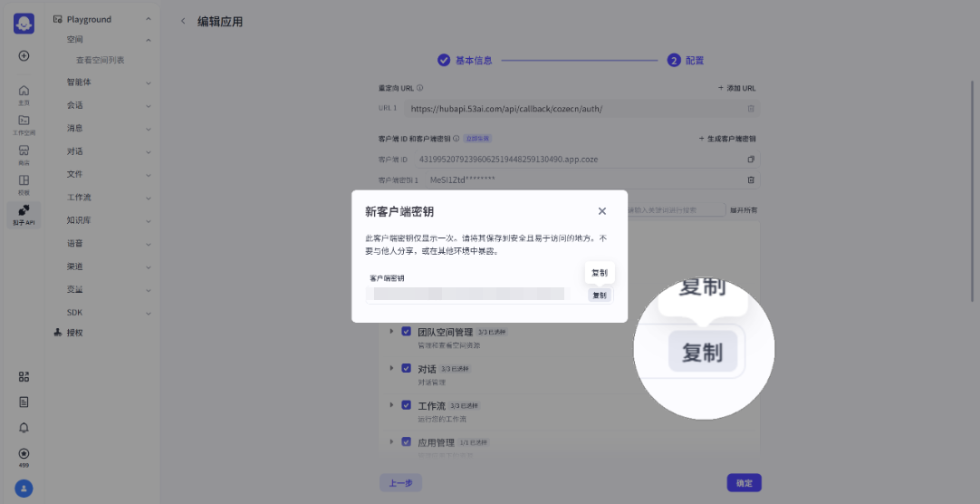Select 知识库 in the Playground menu
This screenshot has height=504, width=980.
click(79, 221)
